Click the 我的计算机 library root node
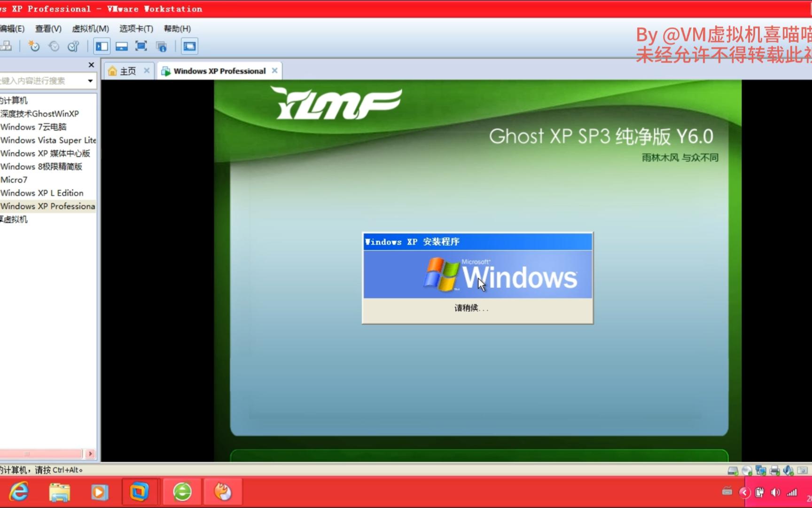The image size is (812, 508). click(x=14, y=101)
